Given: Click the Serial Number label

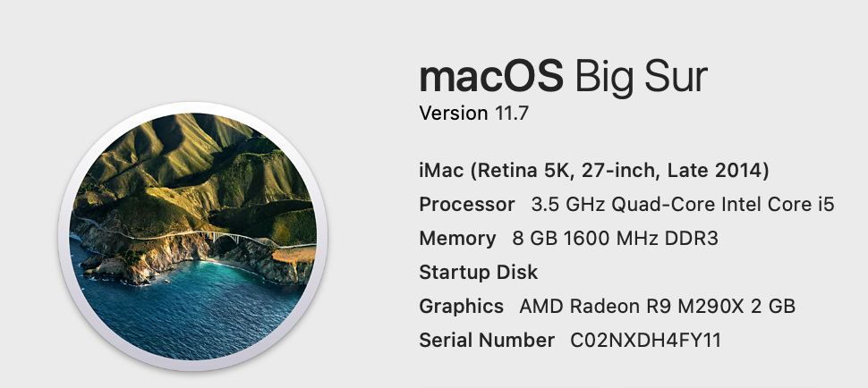Looking at the screenshot, I should 486,340.
